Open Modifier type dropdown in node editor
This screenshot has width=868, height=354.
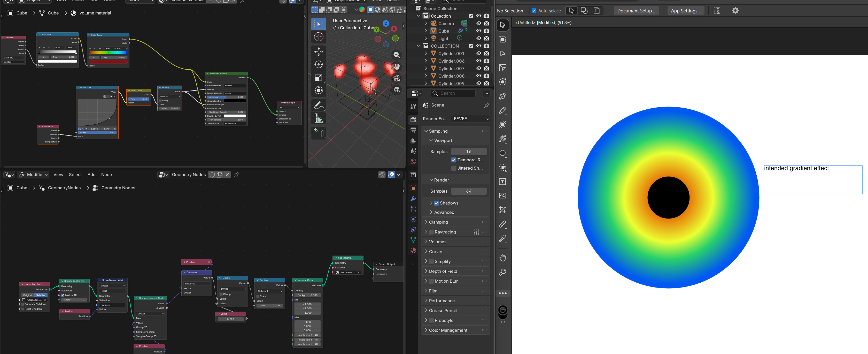point(33,175)
